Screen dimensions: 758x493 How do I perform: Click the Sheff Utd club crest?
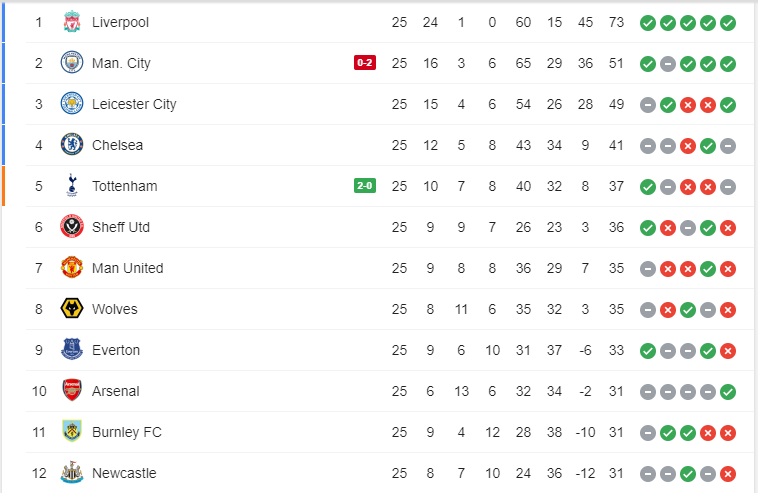click(71, 227)
